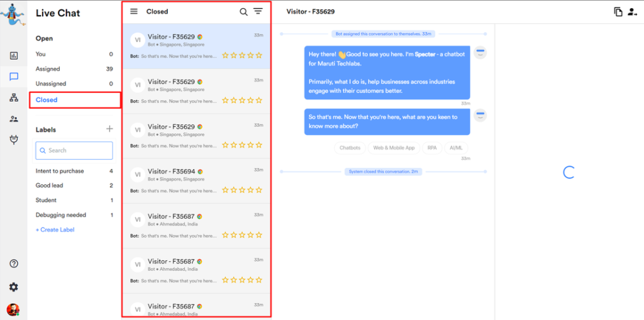Open the settings gear icon
The width and height of the screenshot is (644, 320).
tap(14, 287)
